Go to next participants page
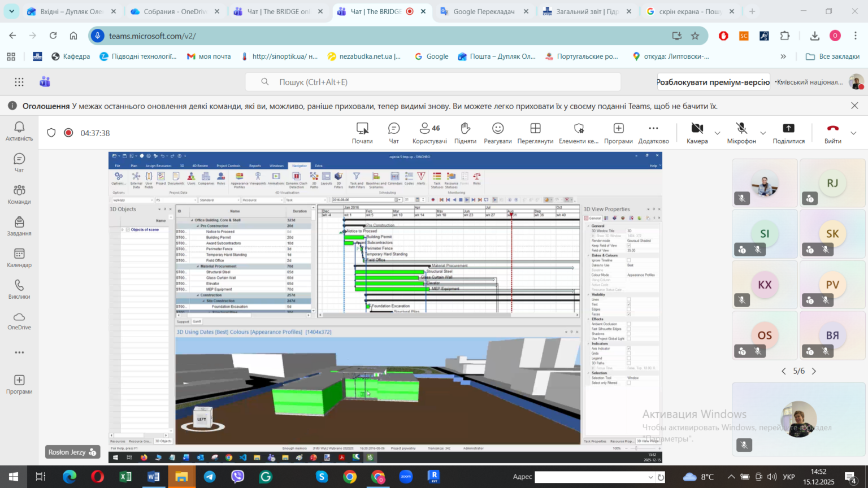868x488 pixels. pos(814,371)
